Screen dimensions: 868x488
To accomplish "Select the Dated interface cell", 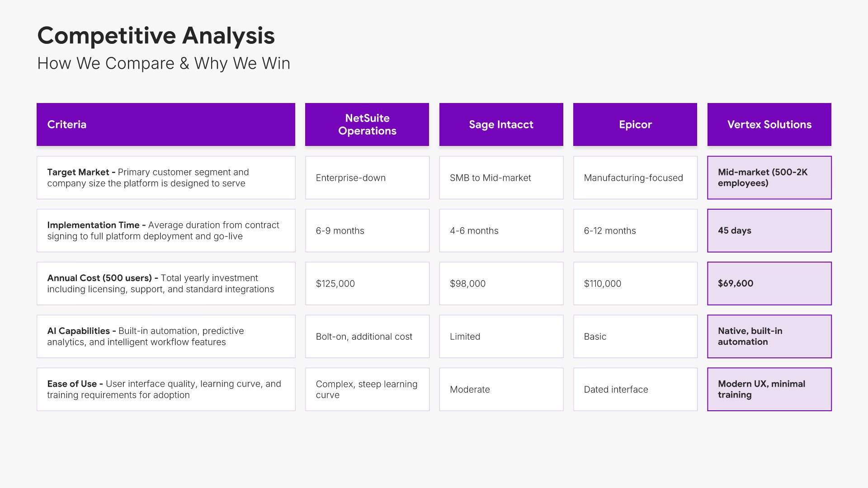I will point(635,389).
